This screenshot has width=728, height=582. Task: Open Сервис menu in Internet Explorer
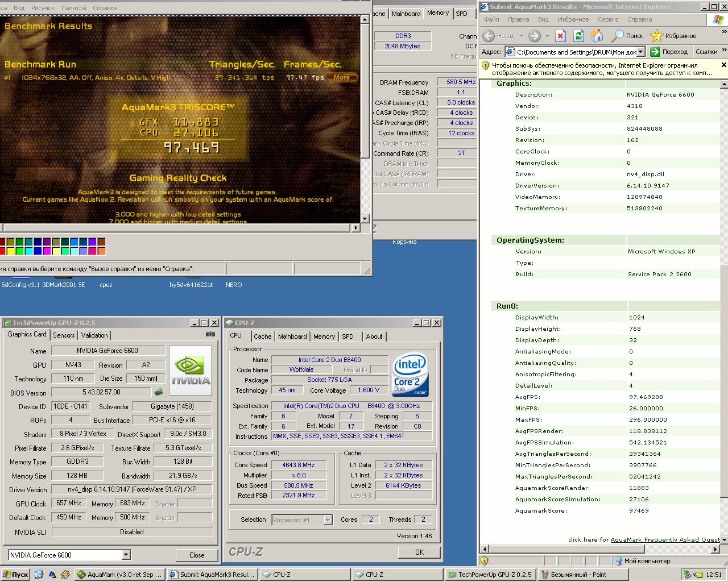coord(608,19)
